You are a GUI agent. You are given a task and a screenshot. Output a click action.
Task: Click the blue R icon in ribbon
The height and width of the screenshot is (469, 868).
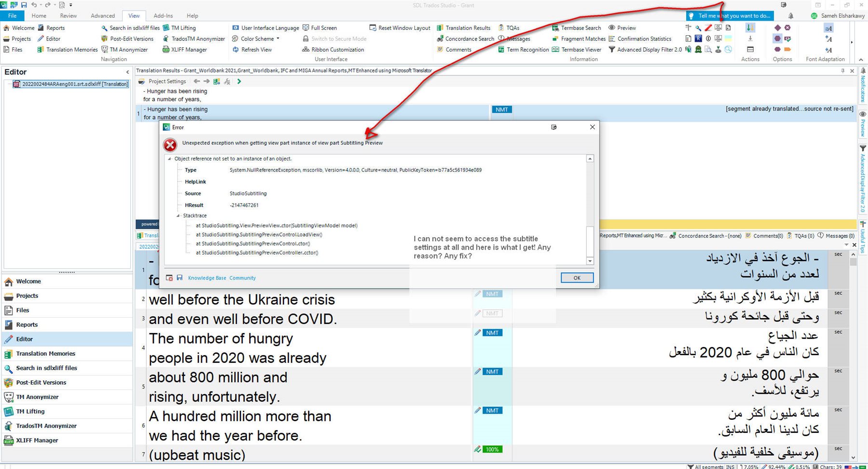click(698, 39)
